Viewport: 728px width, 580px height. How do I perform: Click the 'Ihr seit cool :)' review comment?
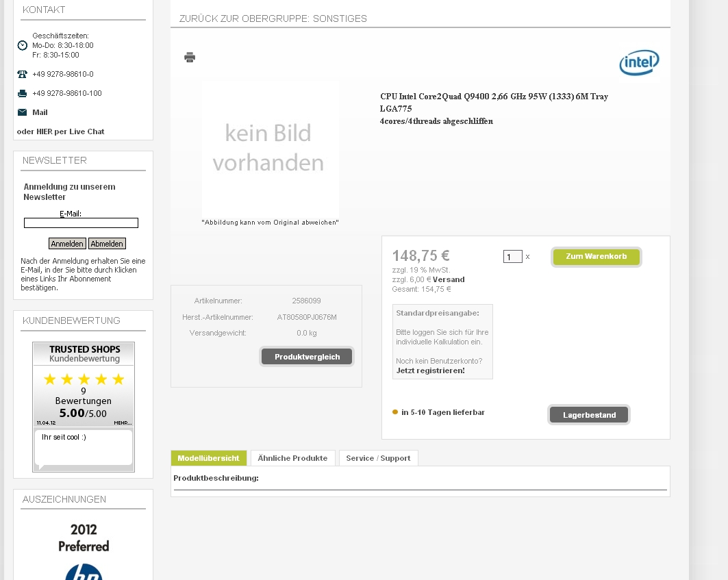(64, 437)
